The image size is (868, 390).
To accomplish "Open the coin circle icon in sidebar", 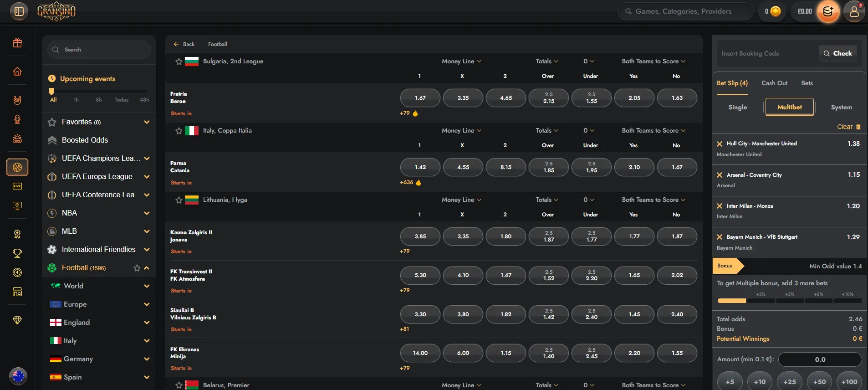I will tap(17, 272).
